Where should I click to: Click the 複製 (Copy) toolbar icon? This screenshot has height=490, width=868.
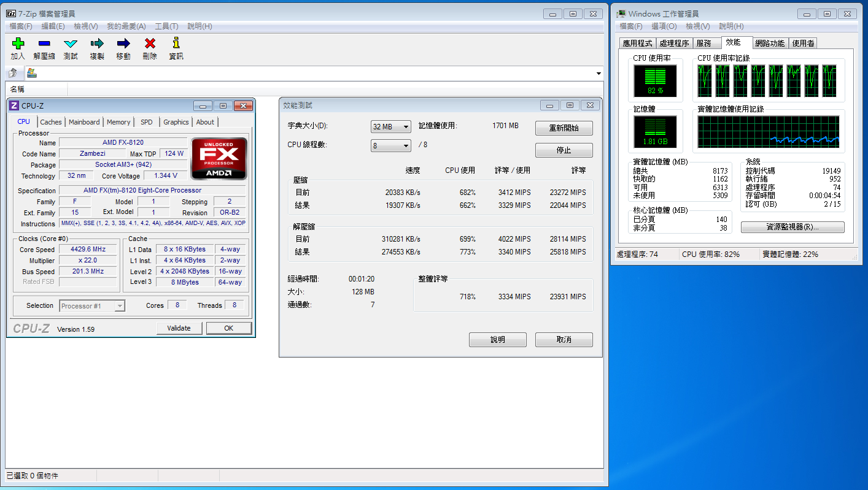[97, 44]
